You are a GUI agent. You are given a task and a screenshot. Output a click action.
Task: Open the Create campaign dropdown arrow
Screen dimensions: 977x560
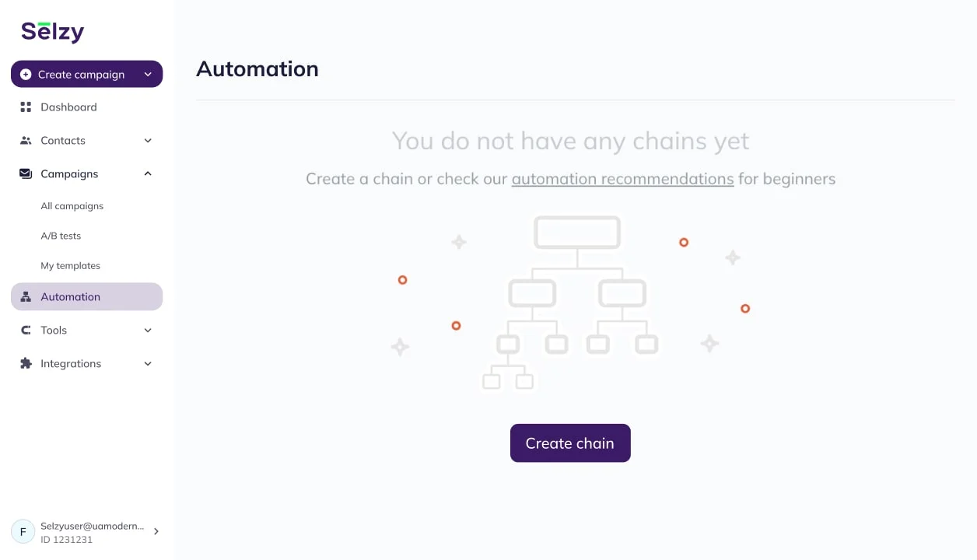click(x=148, y=74)
